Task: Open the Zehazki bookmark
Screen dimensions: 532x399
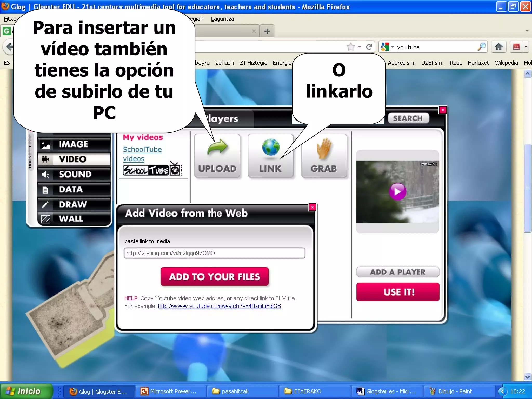Action: (224, 63)
